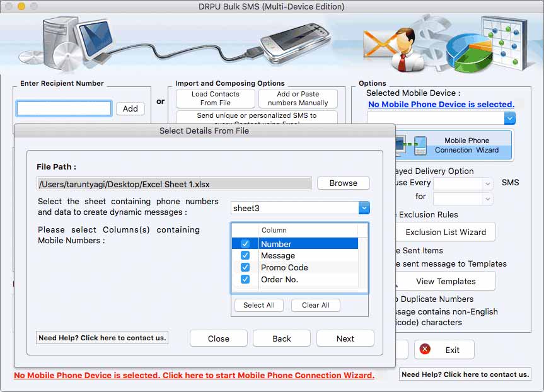Expand the 'for' duration dropdown

tap(463, 199)
